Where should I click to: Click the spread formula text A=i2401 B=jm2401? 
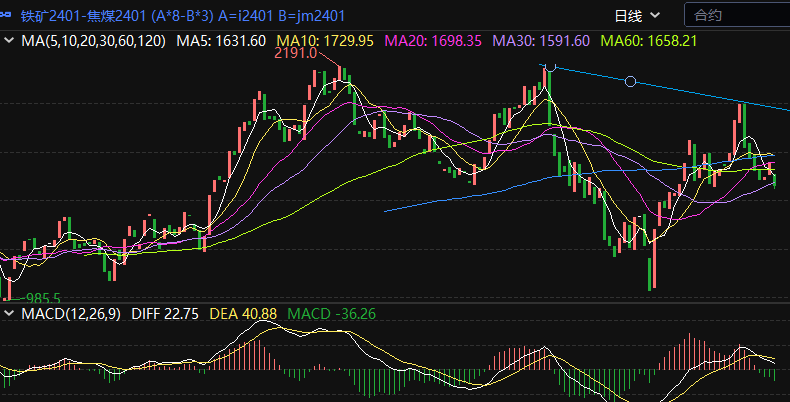(x=297, y=15)
